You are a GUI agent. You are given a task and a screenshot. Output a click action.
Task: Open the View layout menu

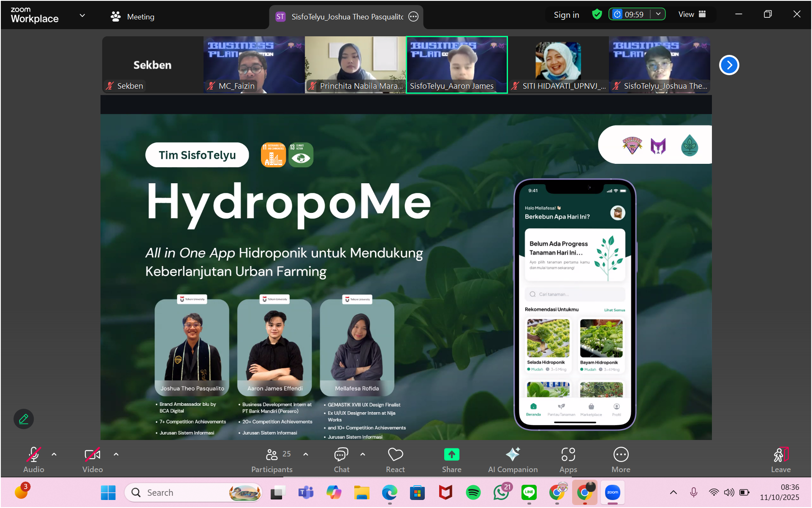coord(692,14)
